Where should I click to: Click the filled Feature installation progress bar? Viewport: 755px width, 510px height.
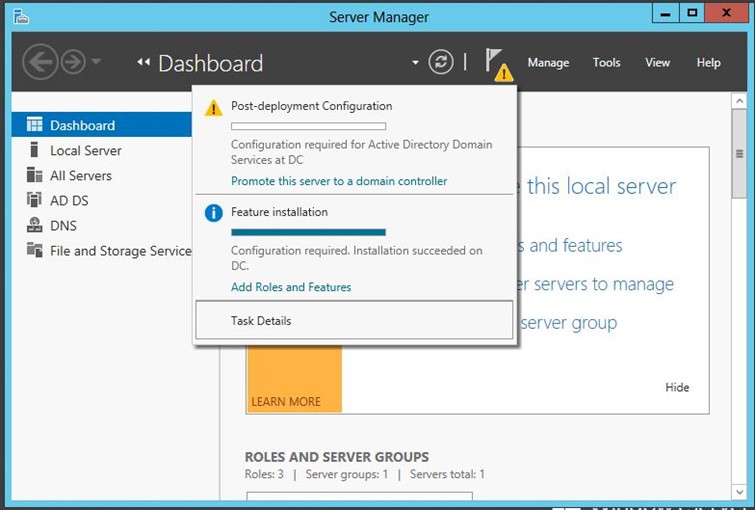pyautogui.click(x=308, y=232)
